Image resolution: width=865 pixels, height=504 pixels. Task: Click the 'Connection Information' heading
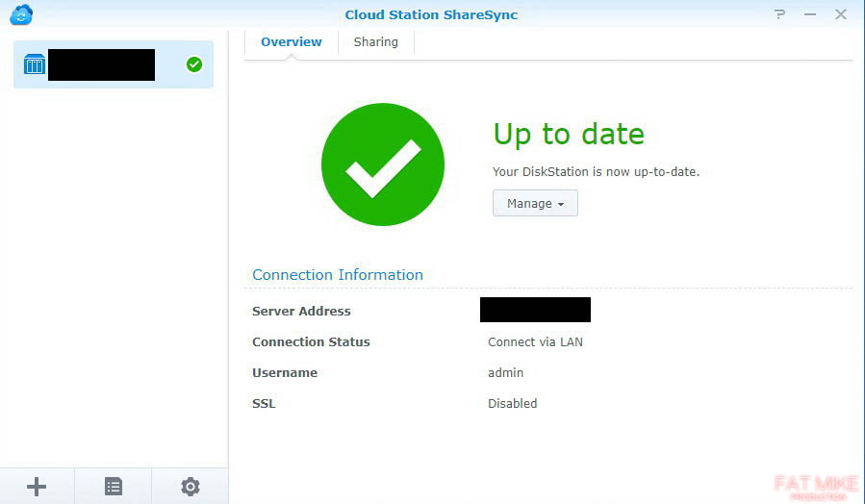pyautogui.click(x=338, y=275)
